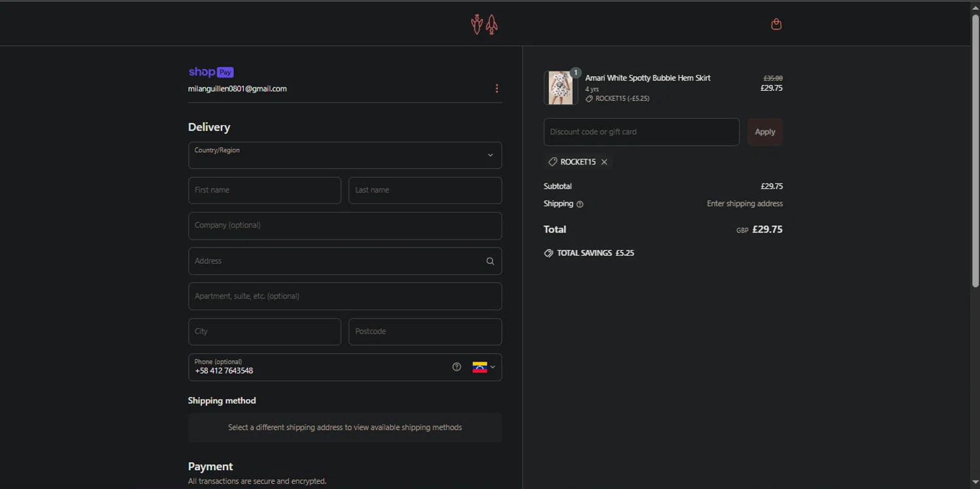The height and width of the screenshot is (489, 980).
Task: Click the struck-through £35.00 original price
Action: tap(773, 78)
